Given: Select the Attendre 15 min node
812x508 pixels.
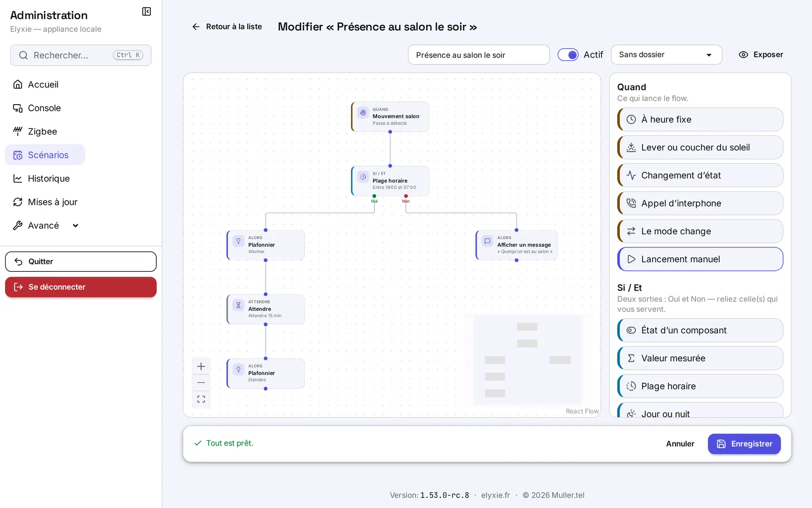Looking at the screenshot, I should click(x=265, y=309).
